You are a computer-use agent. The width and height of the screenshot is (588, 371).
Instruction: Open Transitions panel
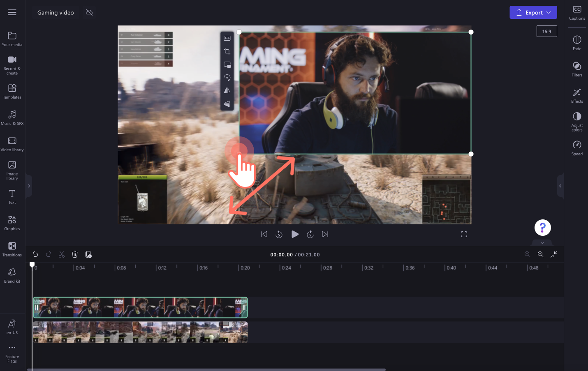(x=12, y=249)
